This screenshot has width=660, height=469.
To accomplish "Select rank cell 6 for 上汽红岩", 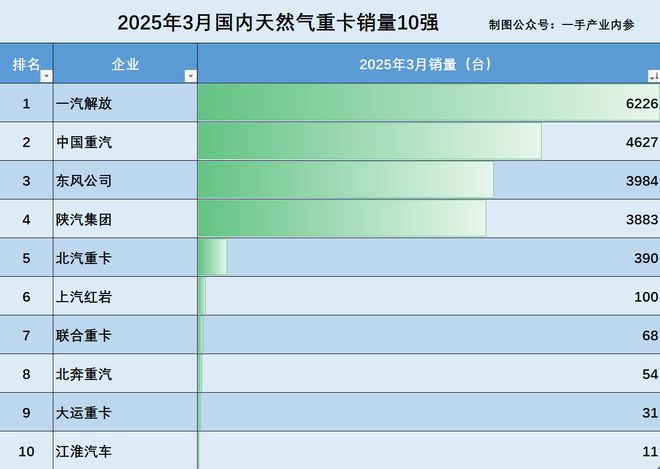I will 27,296.
